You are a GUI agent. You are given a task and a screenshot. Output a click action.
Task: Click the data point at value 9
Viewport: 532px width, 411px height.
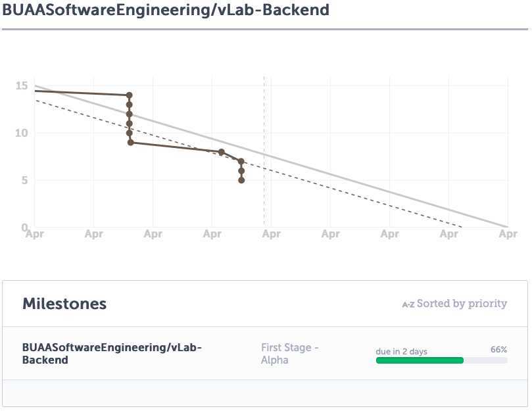coord(131,142)
